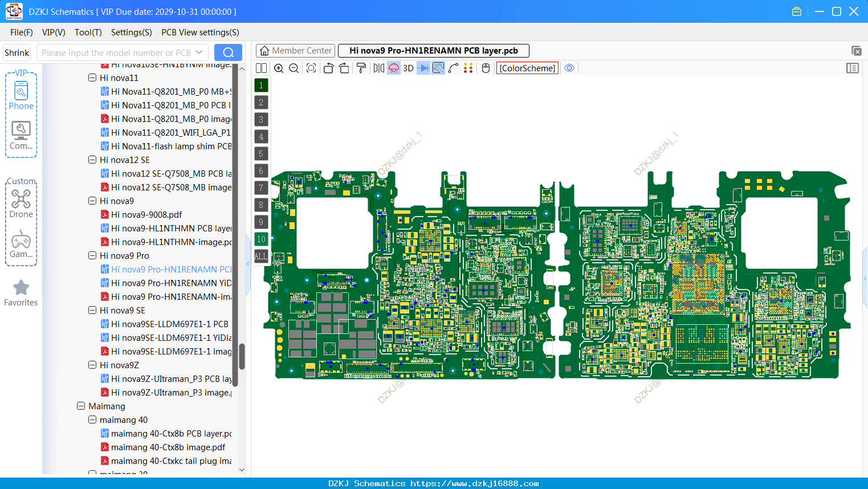Rotate the board clockwise
This screenshot has width=868, height=489.
click(x=344, y=68)
